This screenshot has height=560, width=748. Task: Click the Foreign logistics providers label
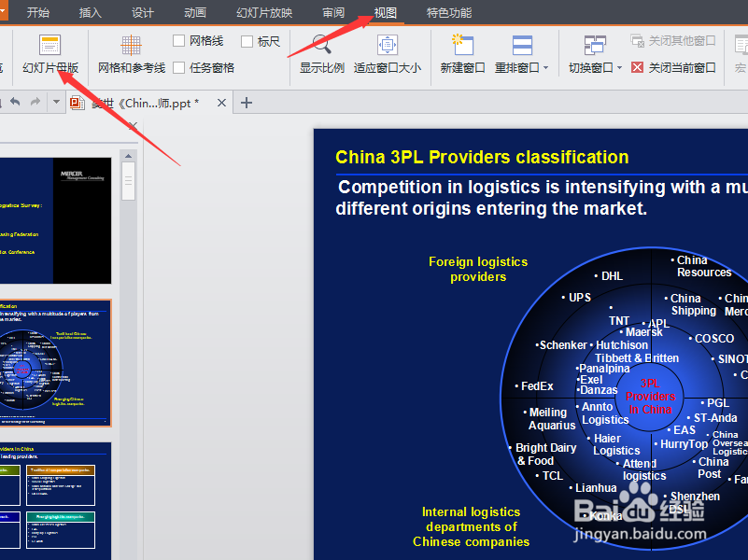[478, 270]
